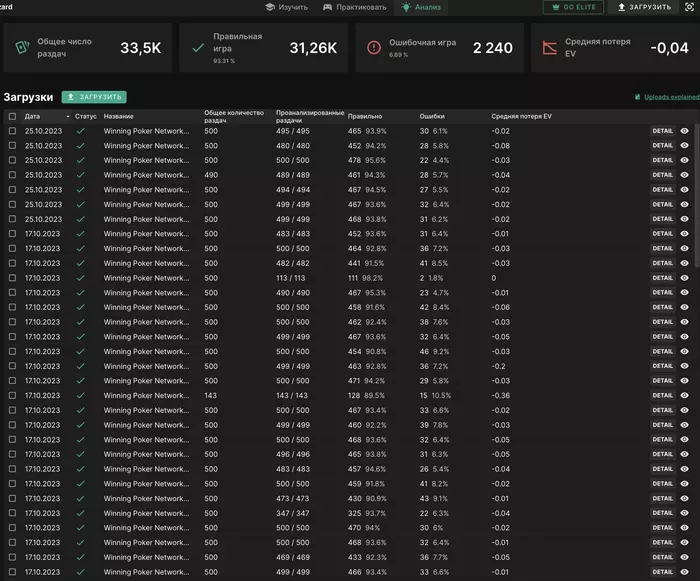Viewport: 700px width, 581px height.
Task: Click the 15 10.5% errors value
Action: tap(435, 395)
